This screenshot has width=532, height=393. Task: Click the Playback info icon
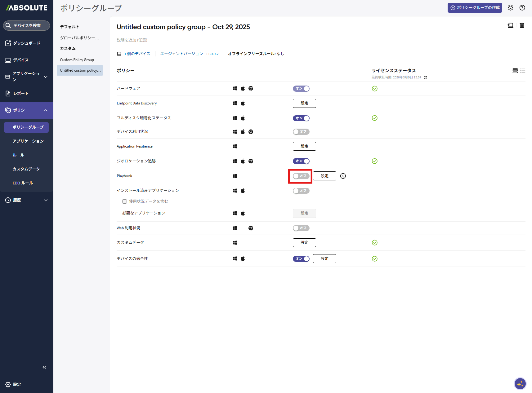click(343, 176)
